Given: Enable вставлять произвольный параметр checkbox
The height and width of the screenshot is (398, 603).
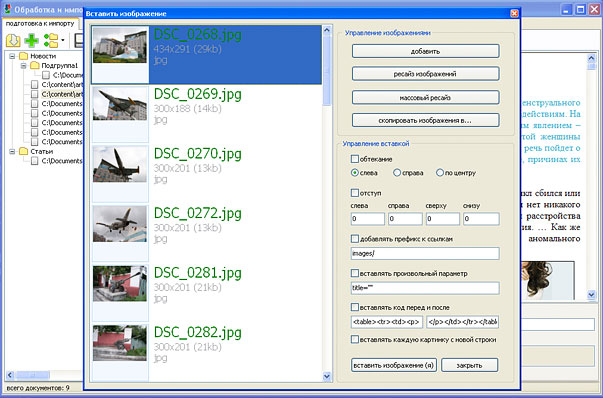Looking at the screenshot, I should click(355, 273).
